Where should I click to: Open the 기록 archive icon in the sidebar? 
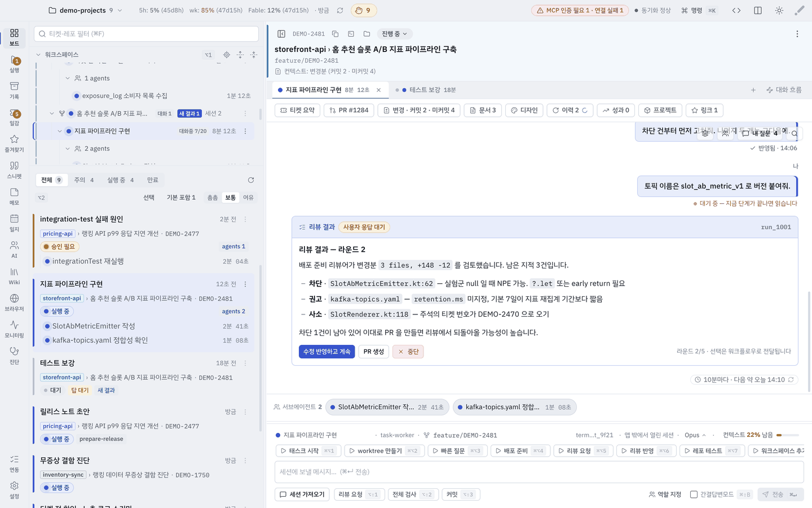coord(14,90)
